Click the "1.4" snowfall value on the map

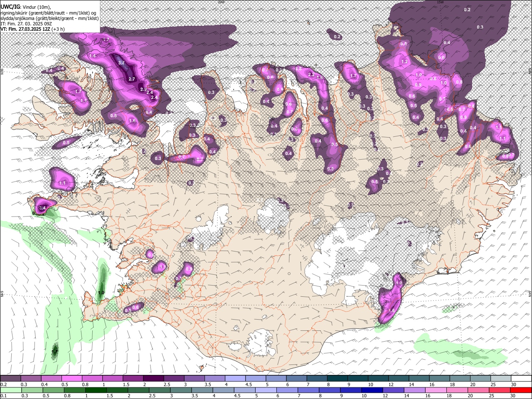pos(92,56)
